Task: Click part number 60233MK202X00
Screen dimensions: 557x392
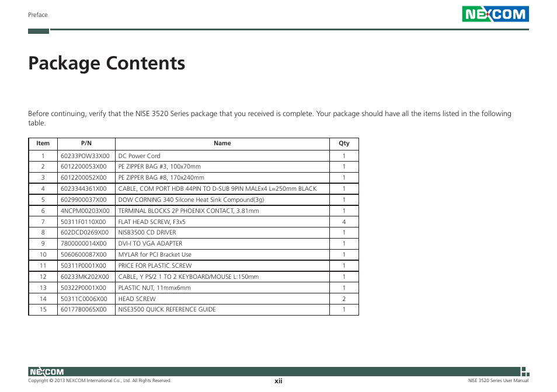Action: 85,276
